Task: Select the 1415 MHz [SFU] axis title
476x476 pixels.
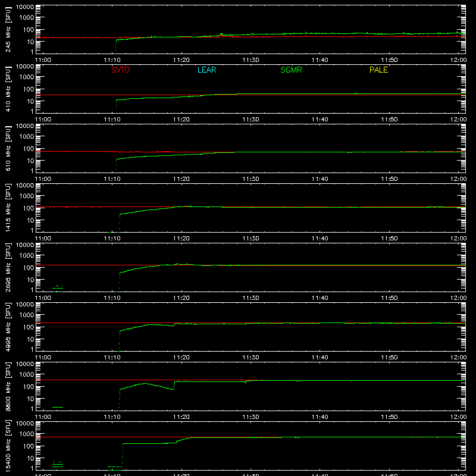Action: coord(8,208)
